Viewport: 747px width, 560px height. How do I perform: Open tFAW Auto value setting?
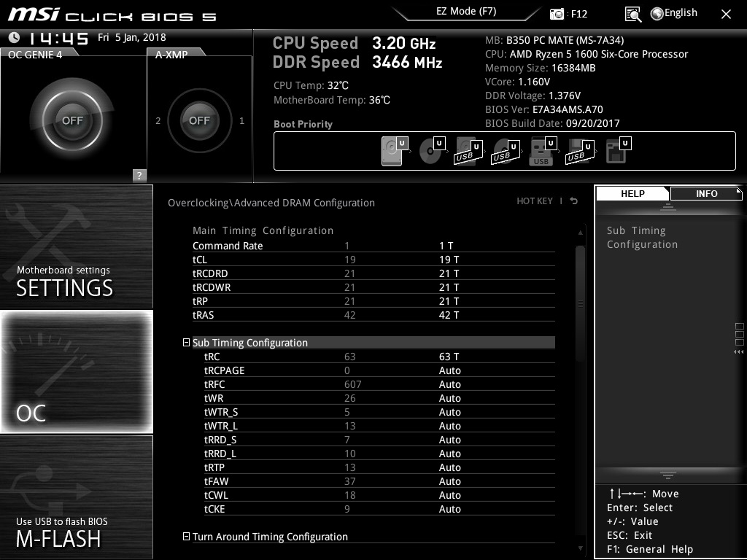449,481
